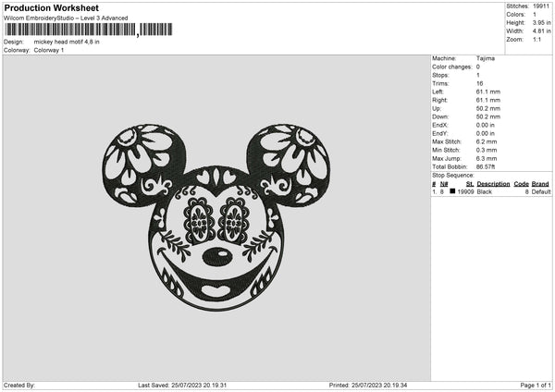Viewport: 555px width, 392px height.
Task: Click the Stops value 1
Action: (478, 75)
